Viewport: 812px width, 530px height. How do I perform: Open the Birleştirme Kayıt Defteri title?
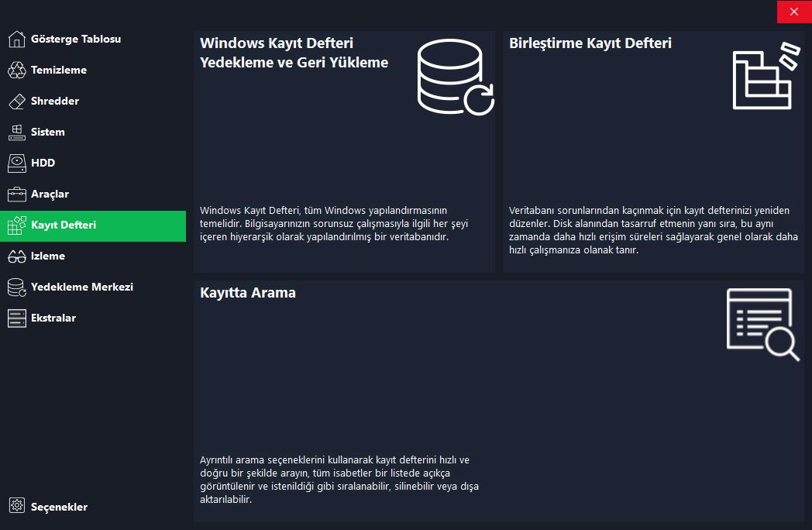(590, 43)
